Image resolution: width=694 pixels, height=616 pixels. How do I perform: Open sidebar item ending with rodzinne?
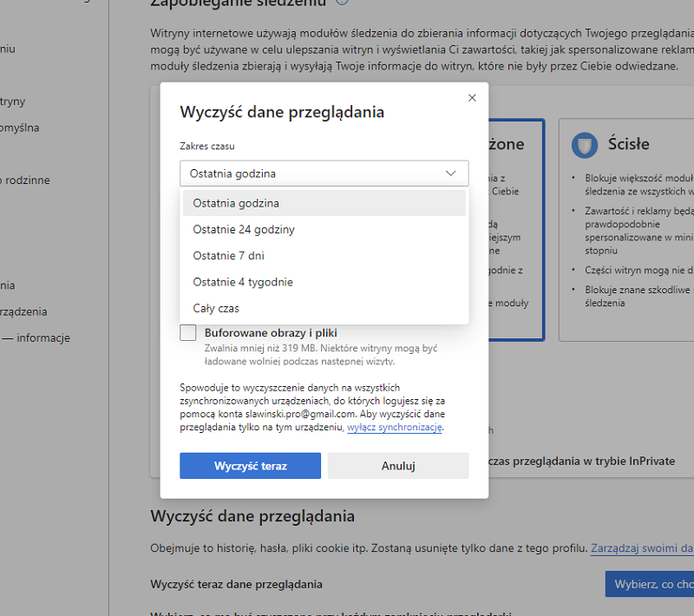tap(26, 180)
